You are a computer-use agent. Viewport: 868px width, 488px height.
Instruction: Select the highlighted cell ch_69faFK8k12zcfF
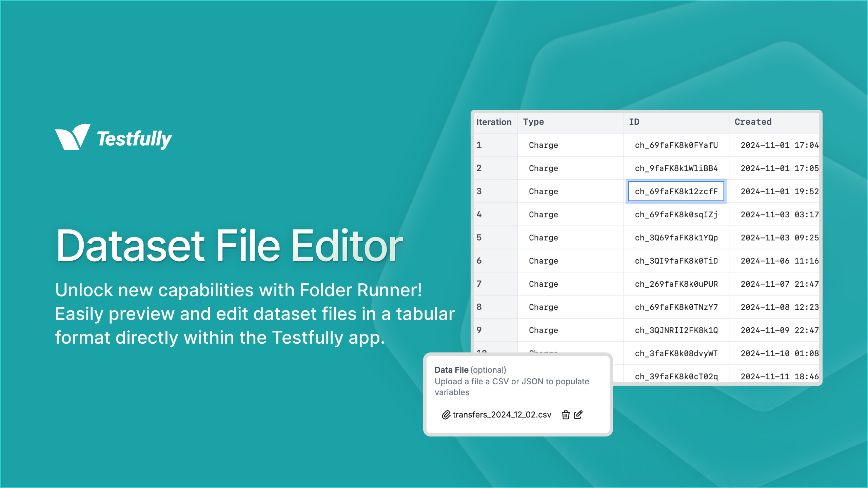676,191
